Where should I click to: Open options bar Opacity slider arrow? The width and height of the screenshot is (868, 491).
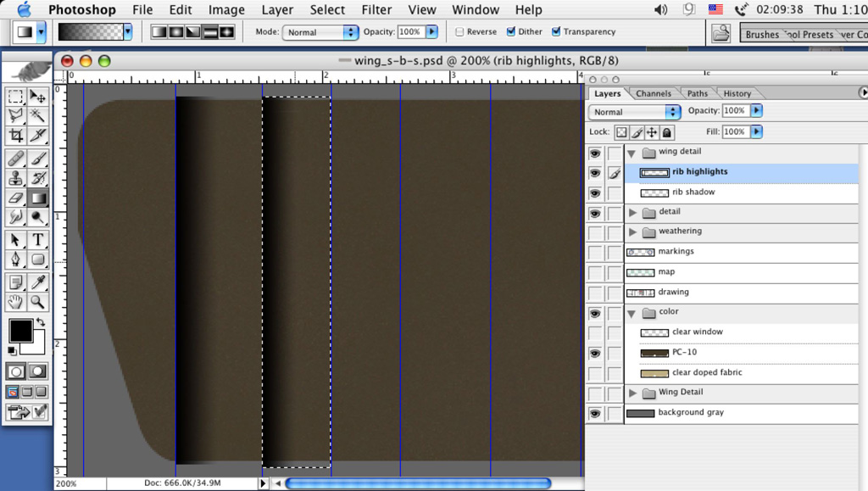431,32
